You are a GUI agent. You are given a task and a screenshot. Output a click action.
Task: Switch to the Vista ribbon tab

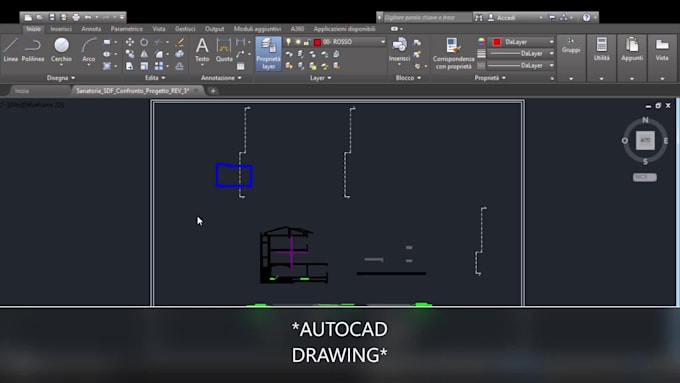tap(159, 29)
